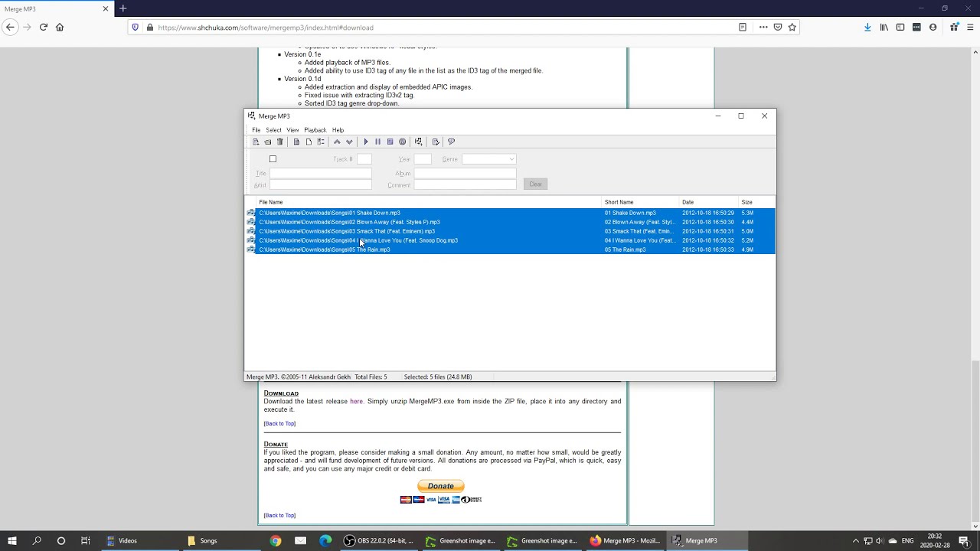
Task: Play the selected MP3 file
Action: (x=366, y=142)
